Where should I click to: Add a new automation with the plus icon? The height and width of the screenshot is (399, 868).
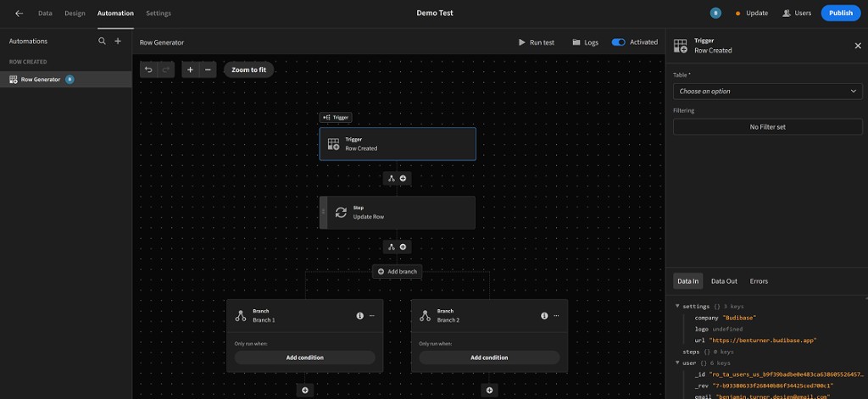[118, 41]
